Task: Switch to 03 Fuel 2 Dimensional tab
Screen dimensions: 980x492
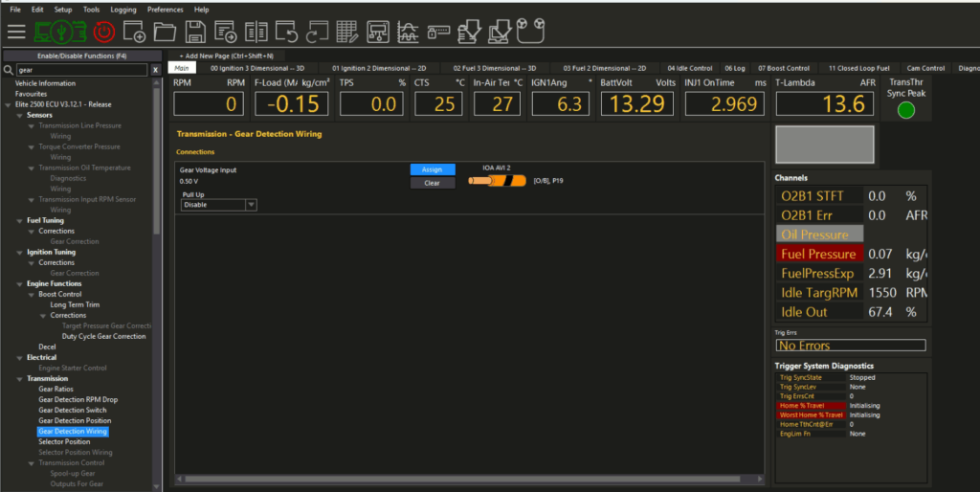Action: tap(605, 68)
